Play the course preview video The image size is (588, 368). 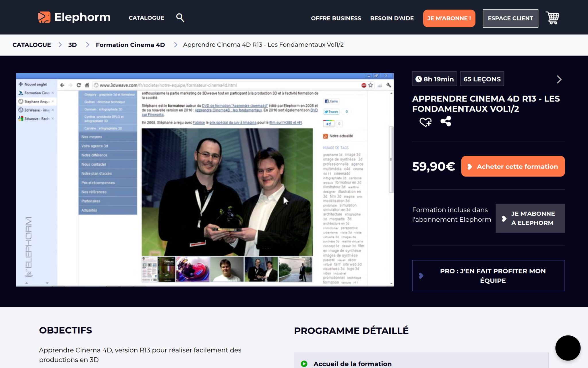click(x=205, y=180)
